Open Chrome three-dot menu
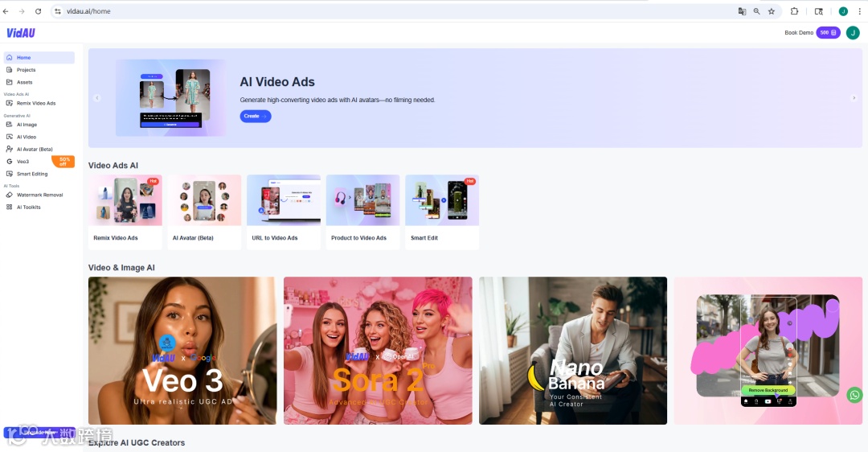868x452 pixels. pos(859,11)
